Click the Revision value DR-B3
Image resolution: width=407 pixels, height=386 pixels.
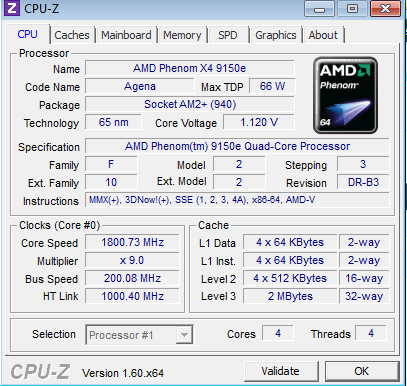click(363, 182)
